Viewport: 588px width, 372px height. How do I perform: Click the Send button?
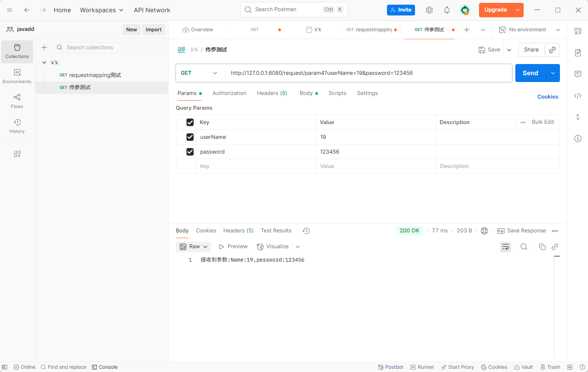click(530, 73)
